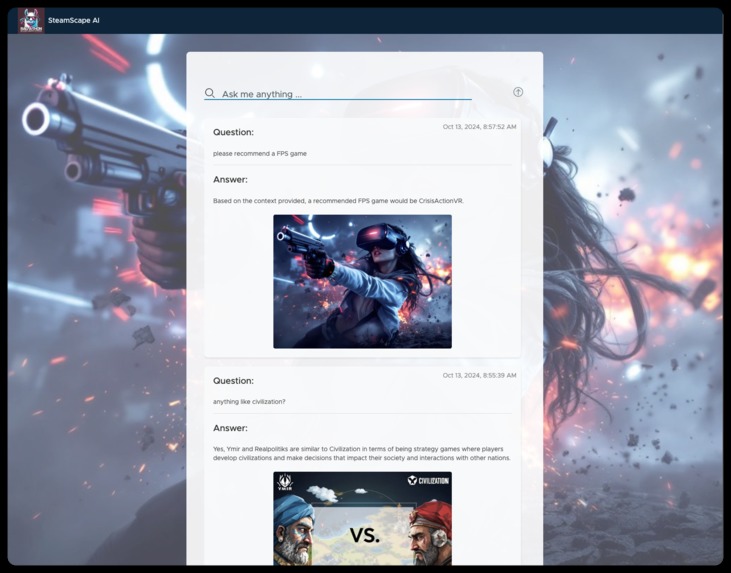This screenshot has width=731, height=573.
Task: Click the 8:57:52 AM timestamp
Action: [x=479, y=127]
